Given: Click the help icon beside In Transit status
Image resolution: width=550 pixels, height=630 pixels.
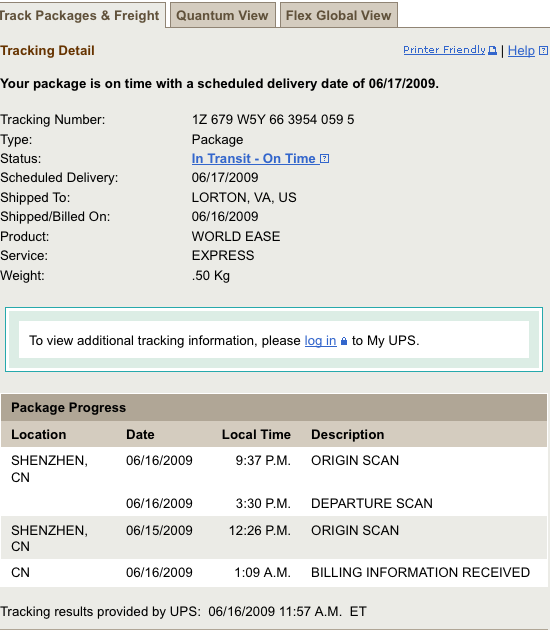Looking at the screenshot, I should pyautogui.click(x=325, y=159).
